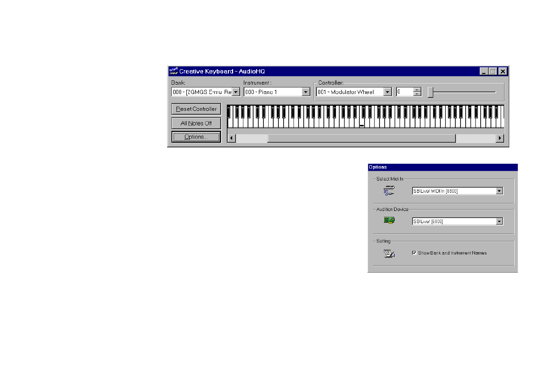Decrease controller value with down spinner arrow
The image size is (557, 392).
click(x=417, y=94)
